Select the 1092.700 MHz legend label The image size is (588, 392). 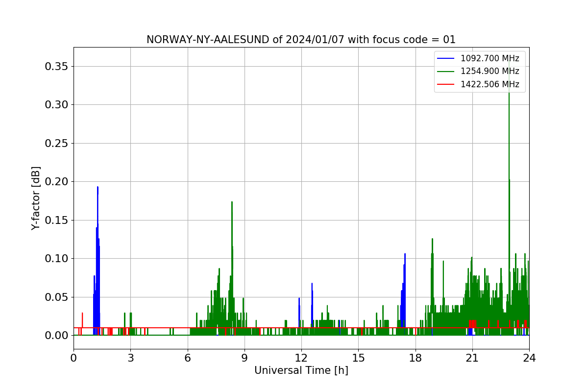click(490, 58)
